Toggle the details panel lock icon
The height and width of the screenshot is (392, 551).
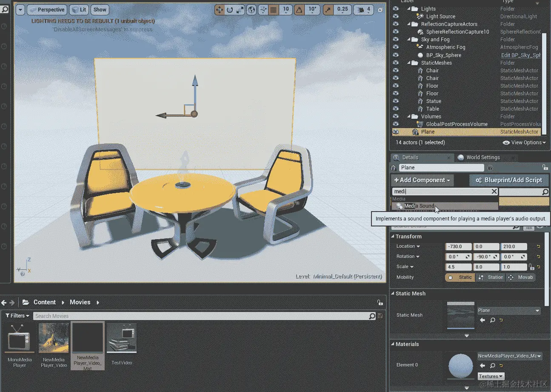coord(545,168)
